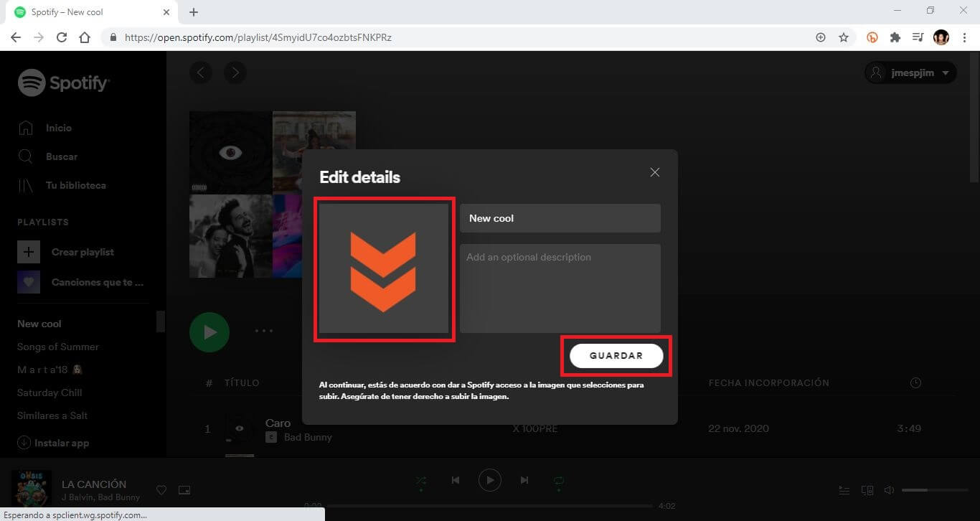Open the Similares a Salt playlist
Screen dimensions: 980x521
point(52,416)
